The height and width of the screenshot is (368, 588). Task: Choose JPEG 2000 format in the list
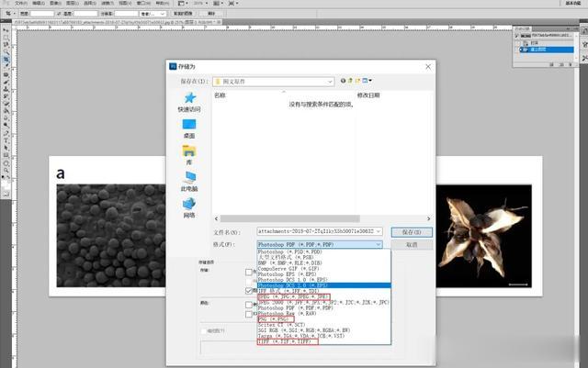pyautogui.click(x=324, y=303)
